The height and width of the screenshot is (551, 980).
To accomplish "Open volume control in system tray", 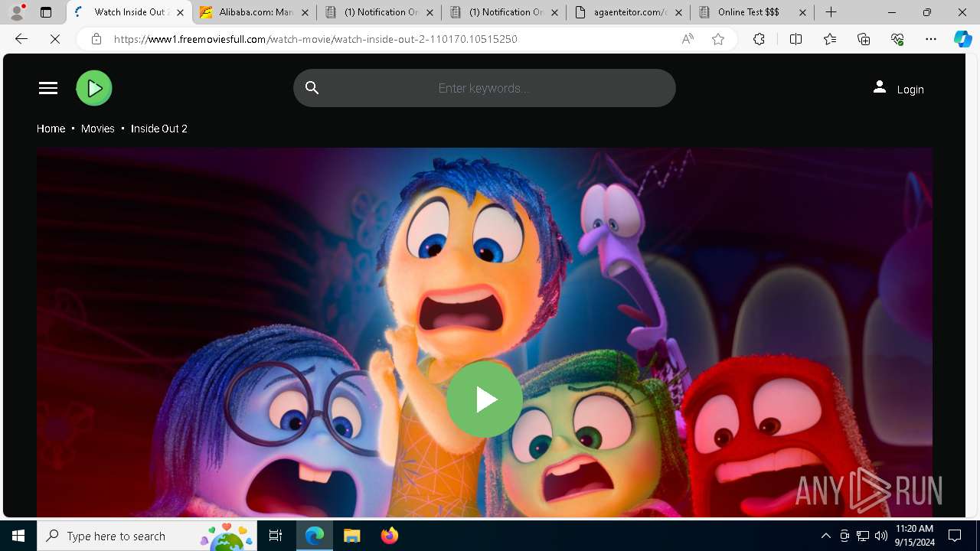I will [x=881, y=536].
